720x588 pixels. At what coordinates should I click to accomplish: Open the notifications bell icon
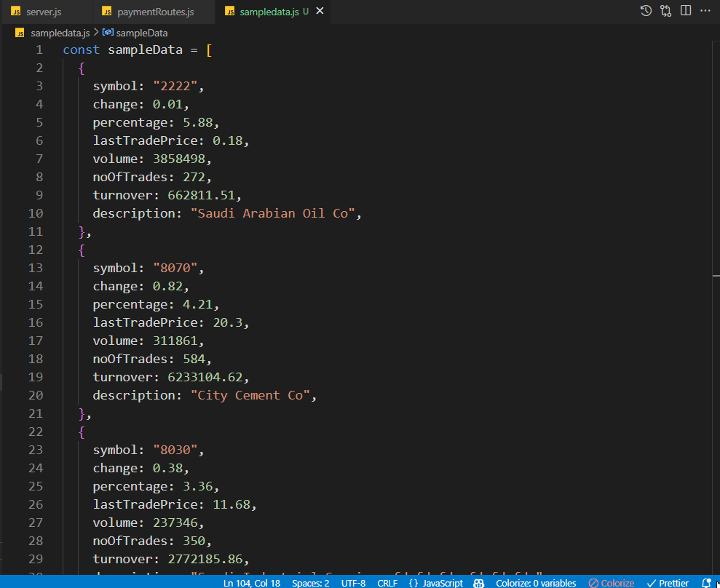click(706, 583)
